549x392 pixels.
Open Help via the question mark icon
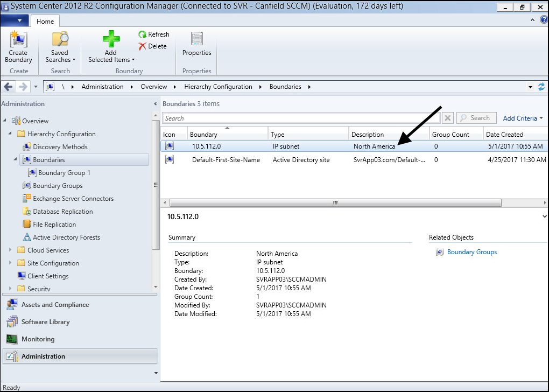[544, 20]
